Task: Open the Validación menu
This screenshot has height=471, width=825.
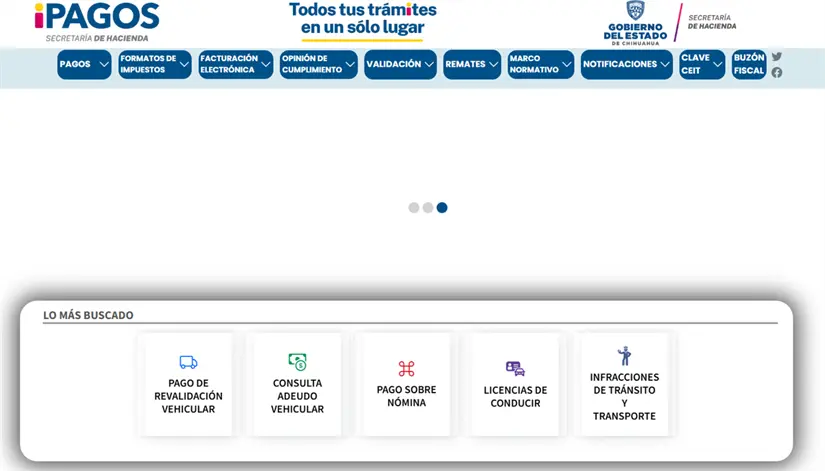Action: pos(400,64)
